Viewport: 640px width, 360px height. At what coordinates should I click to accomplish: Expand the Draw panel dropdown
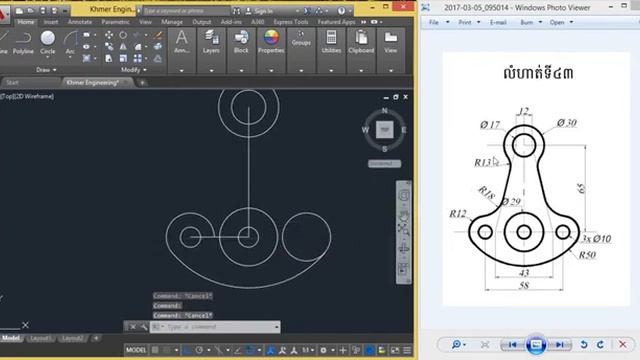click(x=46, y=70)
